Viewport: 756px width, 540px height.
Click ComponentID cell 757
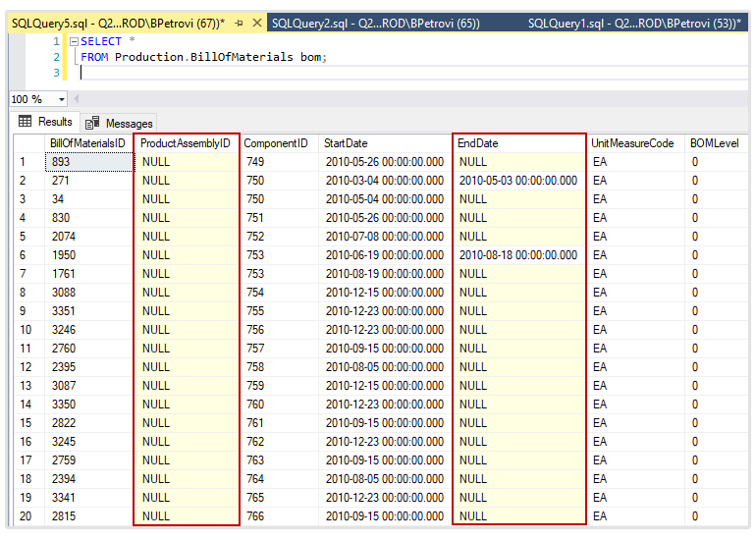click(279, 349)
